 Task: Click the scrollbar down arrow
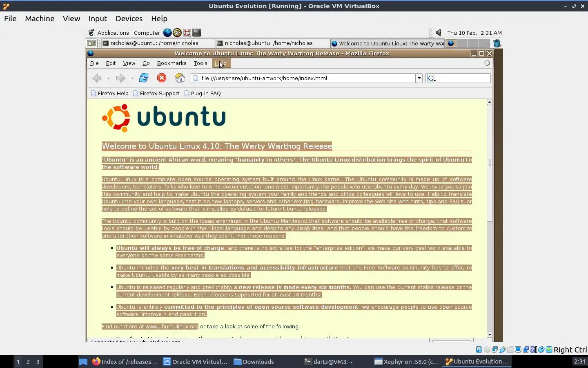[490, 334]
